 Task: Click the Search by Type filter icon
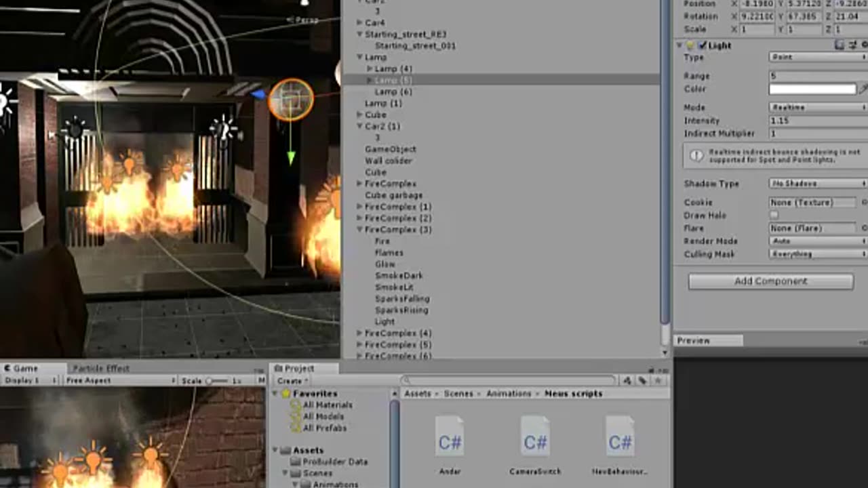[x=627, y=381]
